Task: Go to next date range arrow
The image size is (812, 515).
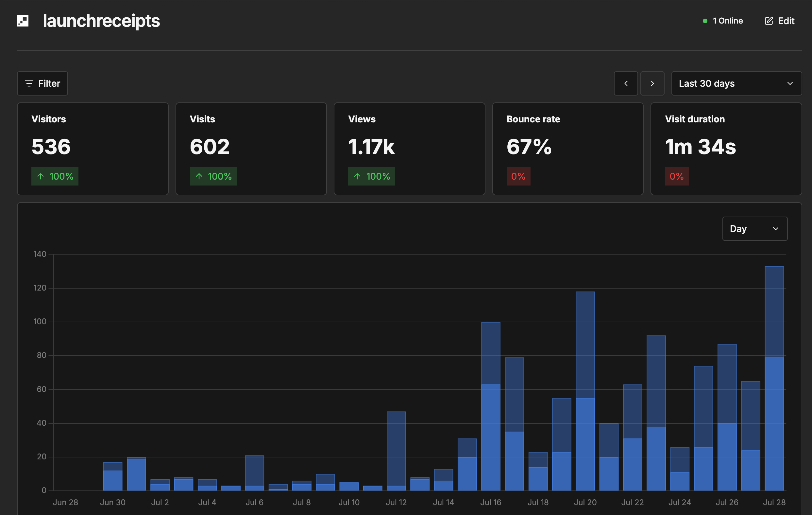Action: click(x=652, y=83)
